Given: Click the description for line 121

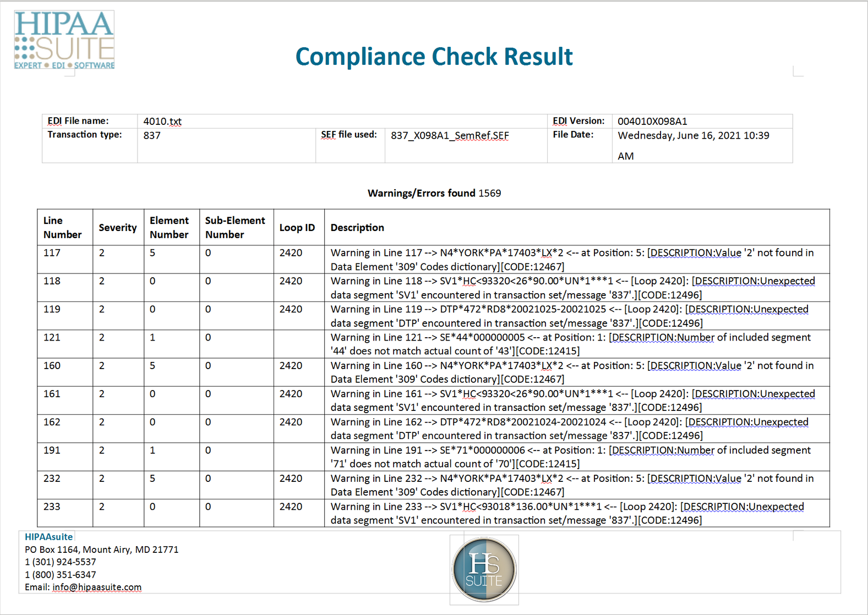Looking at the screenshot, I should pos(570,344).
